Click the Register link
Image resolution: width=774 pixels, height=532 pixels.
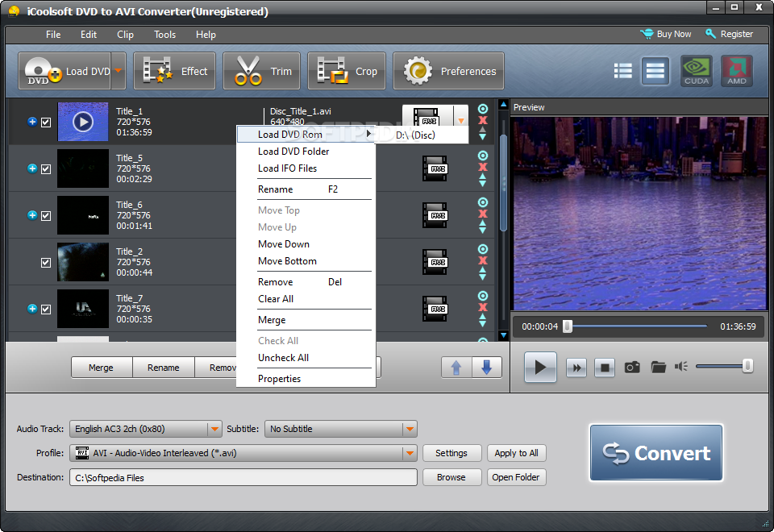tap(729, 34)
